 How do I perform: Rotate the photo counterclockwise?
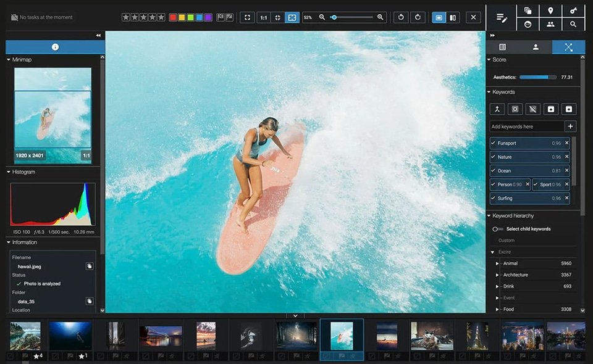tap(401, 17)
